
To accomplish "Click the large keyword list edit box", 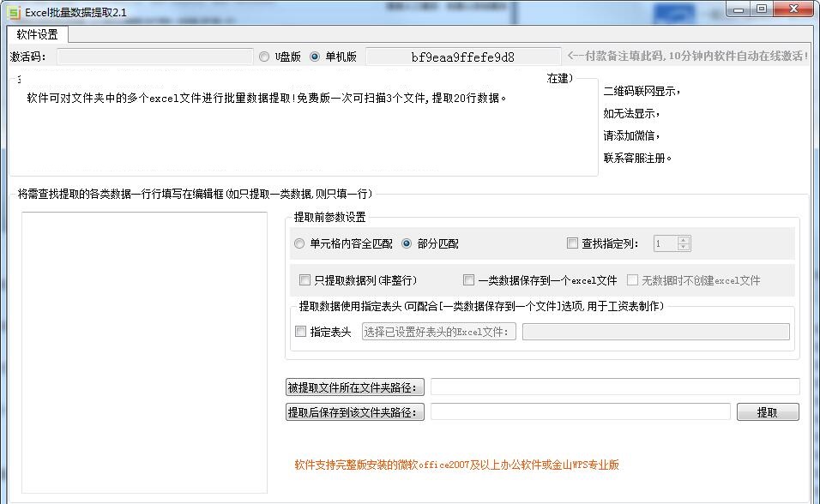I will click(144, 352).
